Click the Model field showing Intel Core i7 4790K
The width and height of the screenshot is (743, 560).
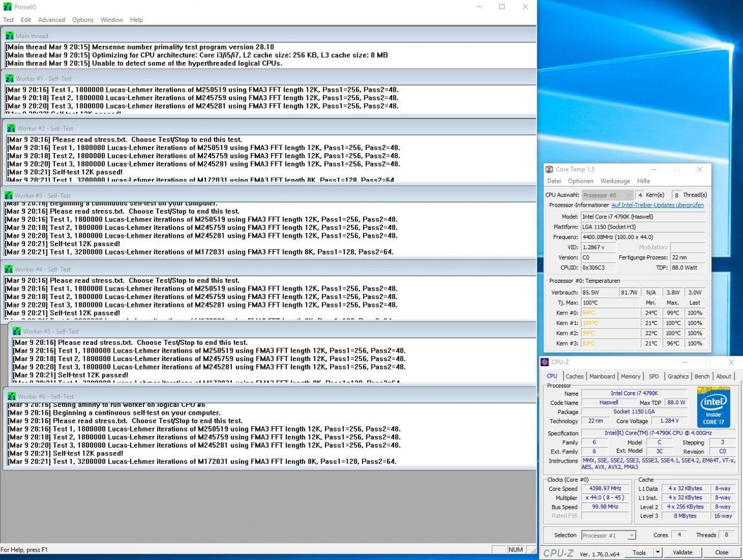643,216
